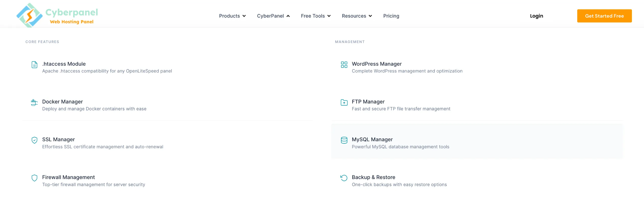Click 'Fast and secure FTP file transfer management'
This screenshot has width=644, height=198.
(x=401, y=109)
